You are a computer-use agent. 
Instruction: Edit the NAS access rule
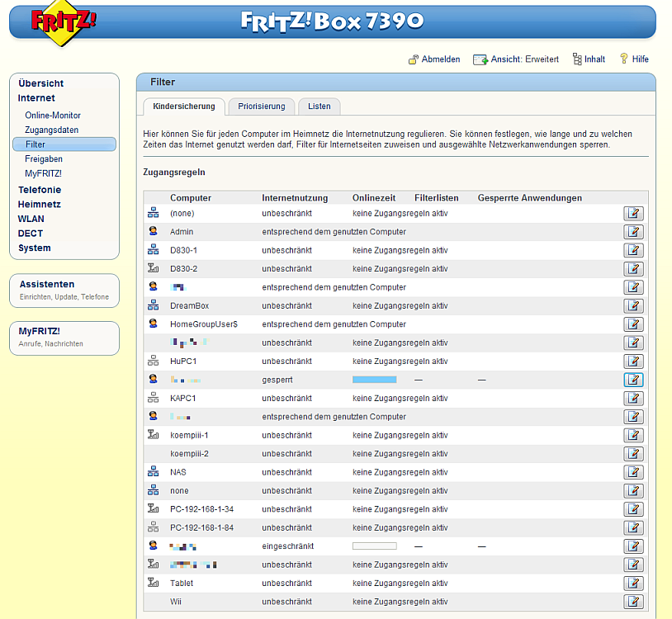coord(633,472)
